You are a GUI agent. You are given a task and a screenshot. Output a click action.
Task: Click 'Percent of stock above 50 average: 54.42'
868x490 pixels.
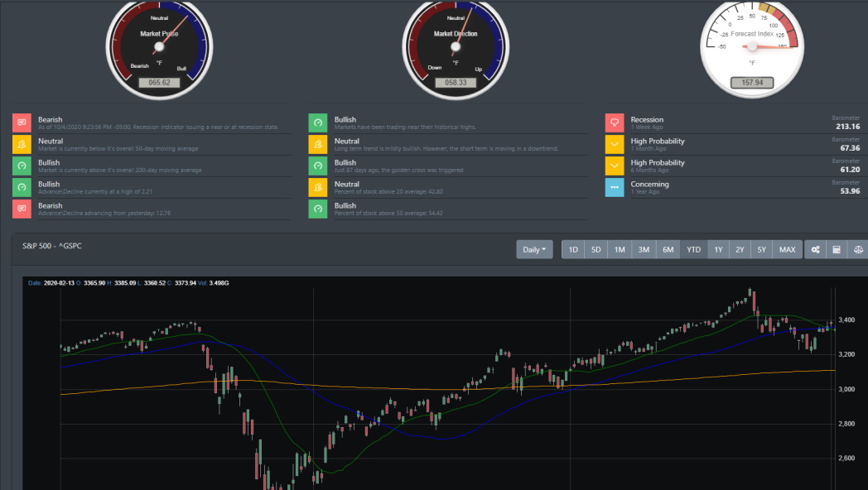coord(388,214)
